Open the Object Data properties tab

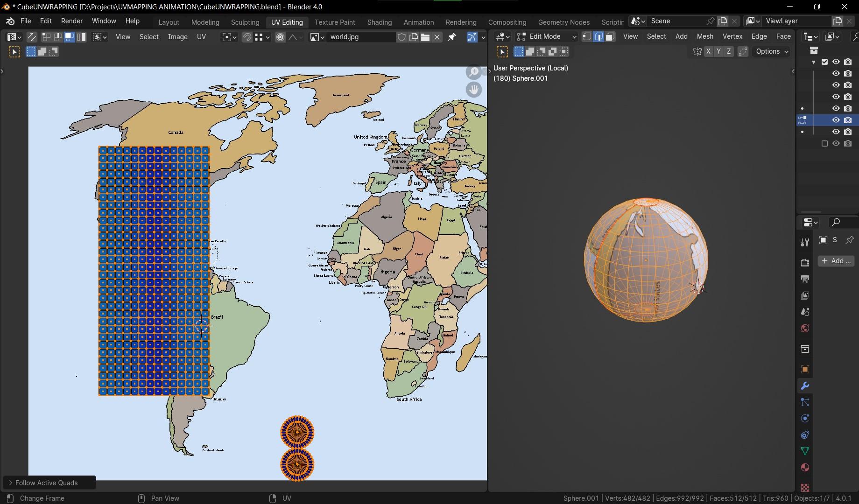805,451
